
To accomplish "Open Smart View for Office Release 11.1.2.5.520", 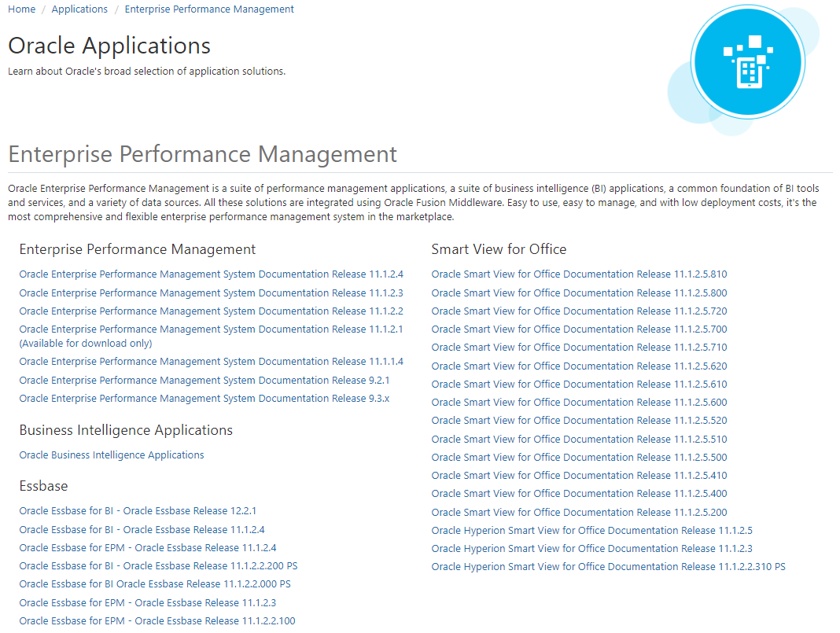I will click(579, 420).
